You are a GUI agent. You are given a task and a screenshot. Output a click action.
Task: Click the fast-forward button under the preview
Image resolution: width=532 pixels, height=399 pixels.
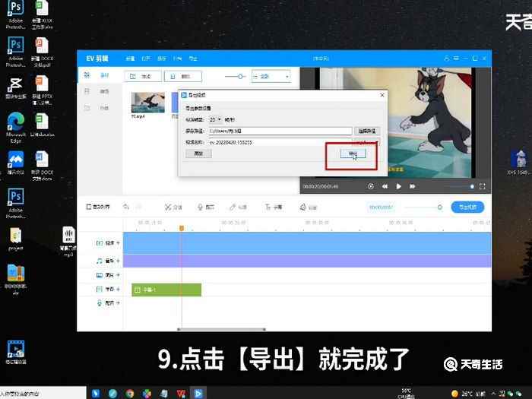click(x=412, y=186)
